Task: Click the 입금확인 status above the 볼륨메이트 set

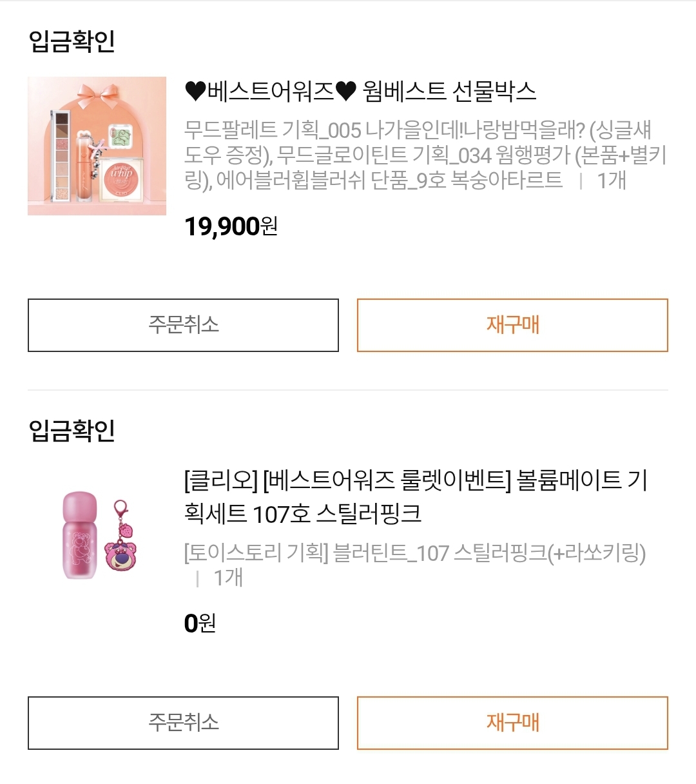Action: click(72, 430)
